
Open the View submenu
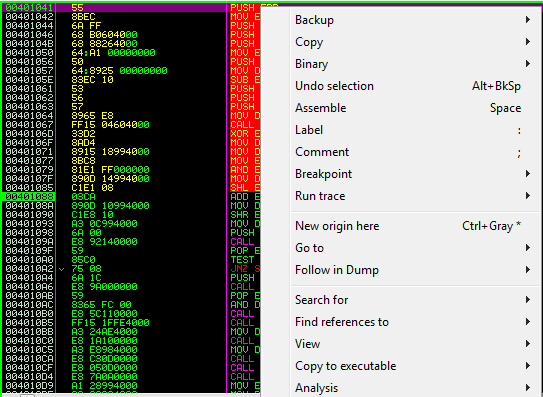tap(414, 344)
